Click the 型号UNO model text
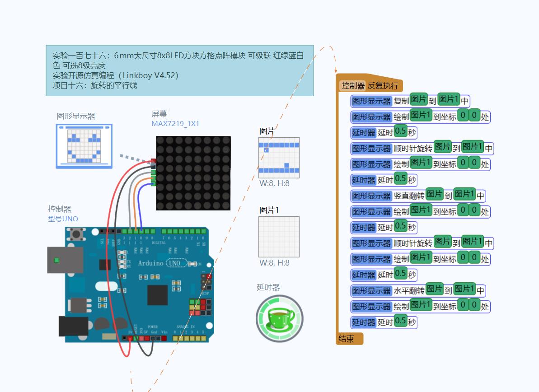 coord(63,219)
